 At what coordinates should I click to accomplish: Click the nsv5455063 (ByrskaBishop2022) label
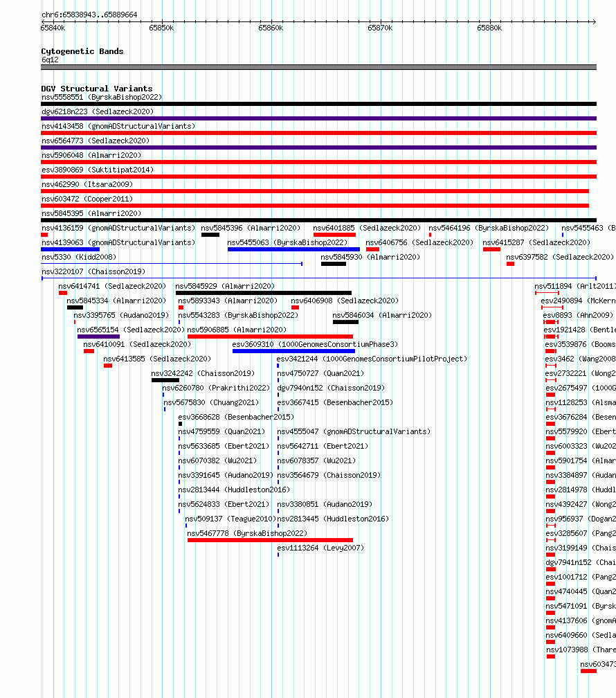[287, 242]
